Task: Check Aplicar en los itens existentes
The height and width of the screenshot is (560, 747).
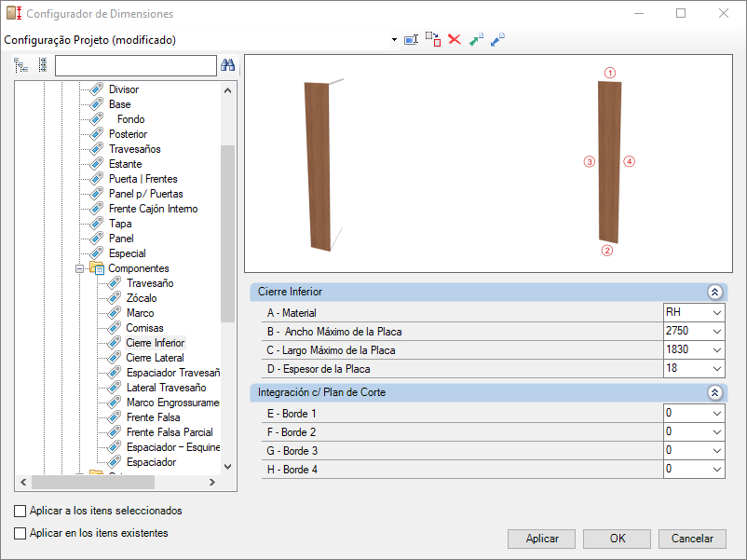Action: coord(20,533)
